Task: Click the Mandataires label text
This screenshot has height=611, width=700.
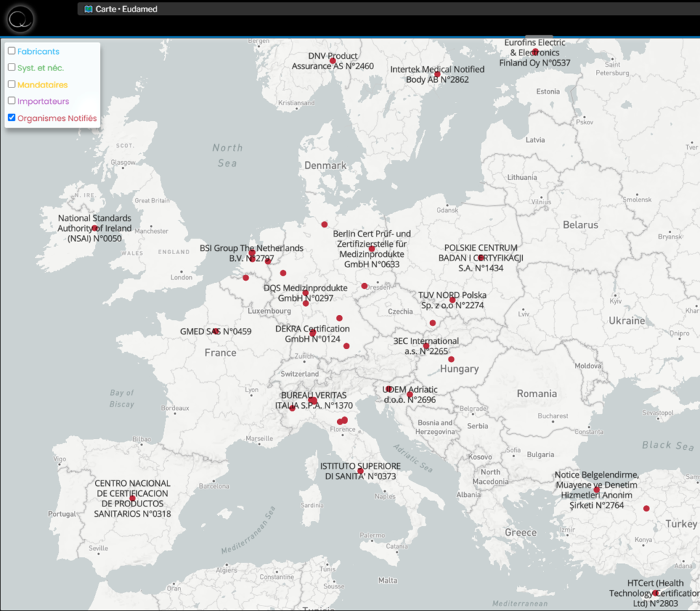Action: (42, 85)
